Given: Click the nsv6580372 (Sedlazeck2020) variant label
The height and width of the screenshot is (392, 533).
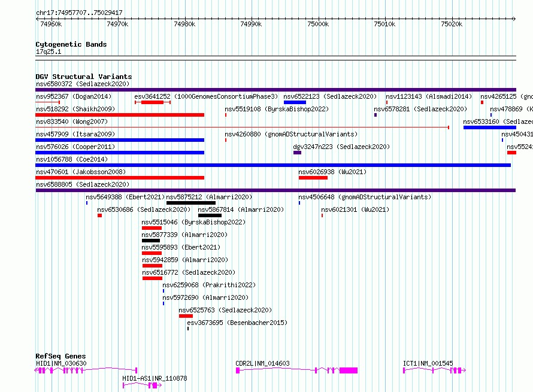Looking at the screenshot, I should coord(83,84).
